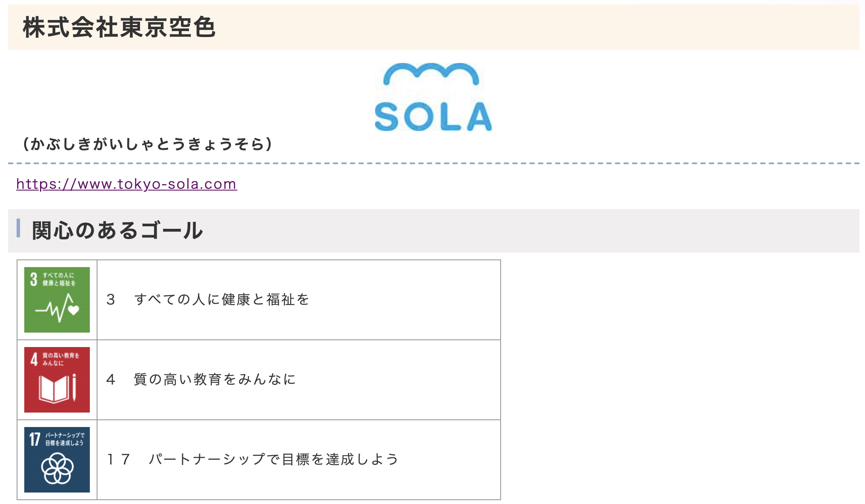865x504 pixels.
Task: Click the navy SDG goal 17 icon
Action: click(57, 460)
